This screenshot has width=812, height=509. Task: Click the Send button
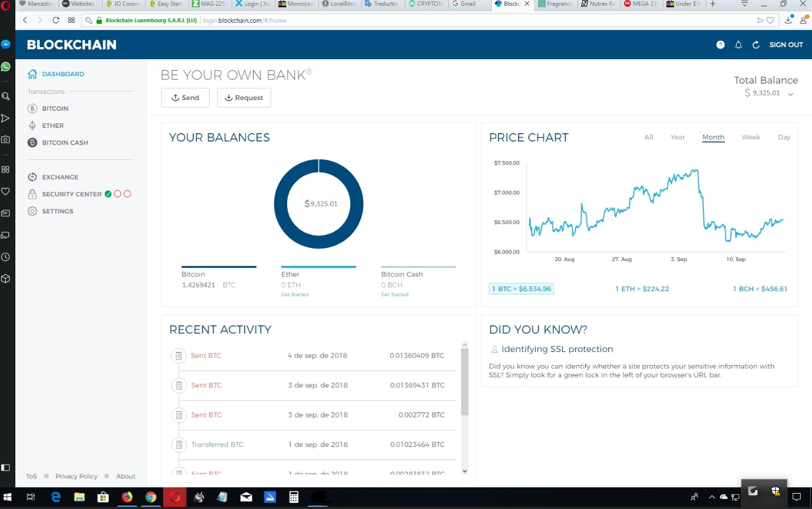pyautogui.click(x=185, y=98)
